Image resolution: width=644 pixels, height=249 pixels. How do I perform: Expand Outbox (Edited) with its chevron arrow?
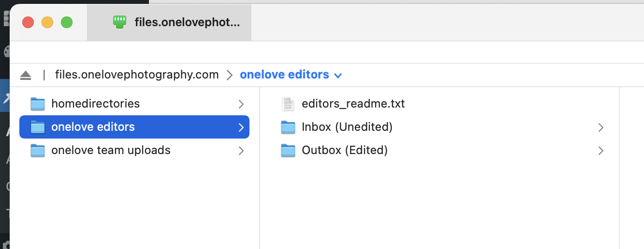click(600, 151)
